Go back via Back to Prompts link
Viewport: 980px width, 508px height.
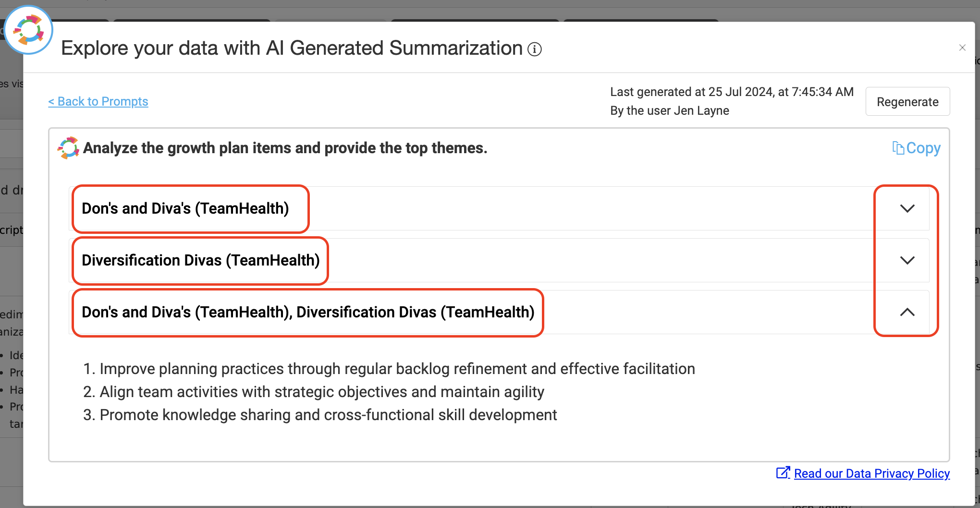coord(98,101)
